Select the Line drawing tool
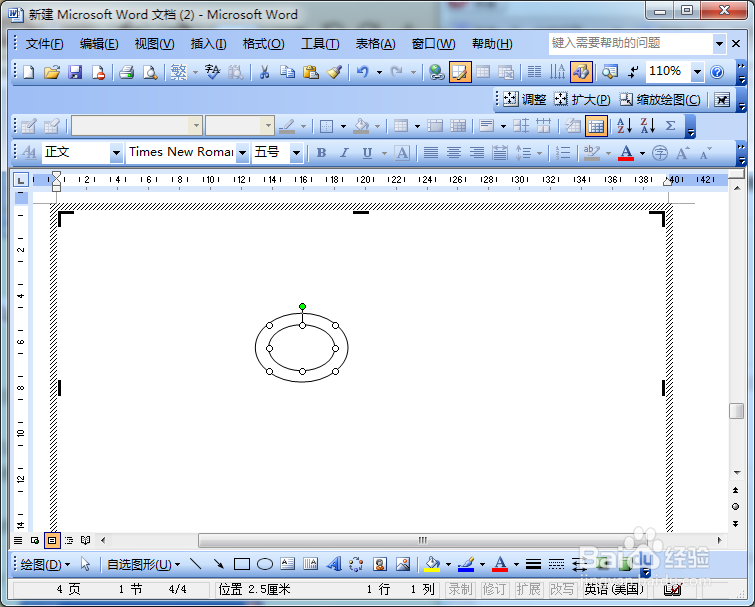 click(195, 564)
